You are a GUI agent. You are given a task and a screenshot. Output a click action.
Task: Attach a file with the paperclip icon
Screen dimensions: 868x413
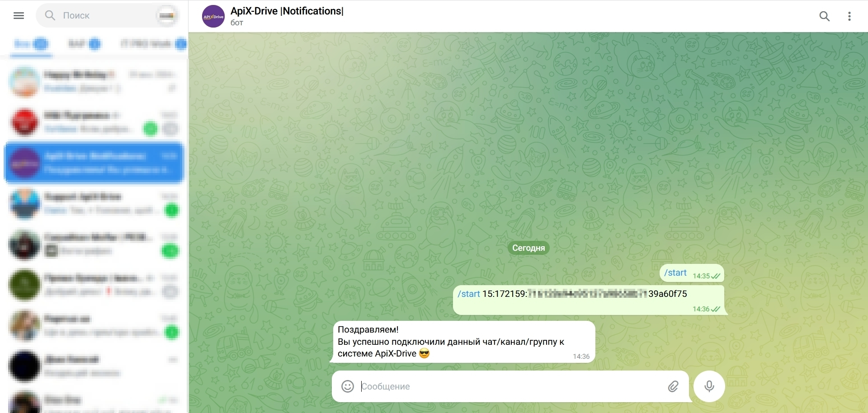click(x=673, y=386)
